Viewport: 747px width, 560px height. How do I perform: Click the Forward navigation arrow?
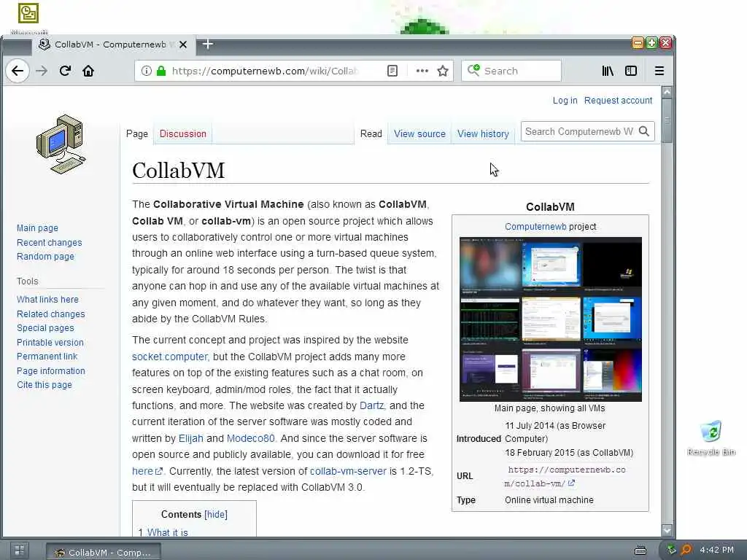click(42, 71)
